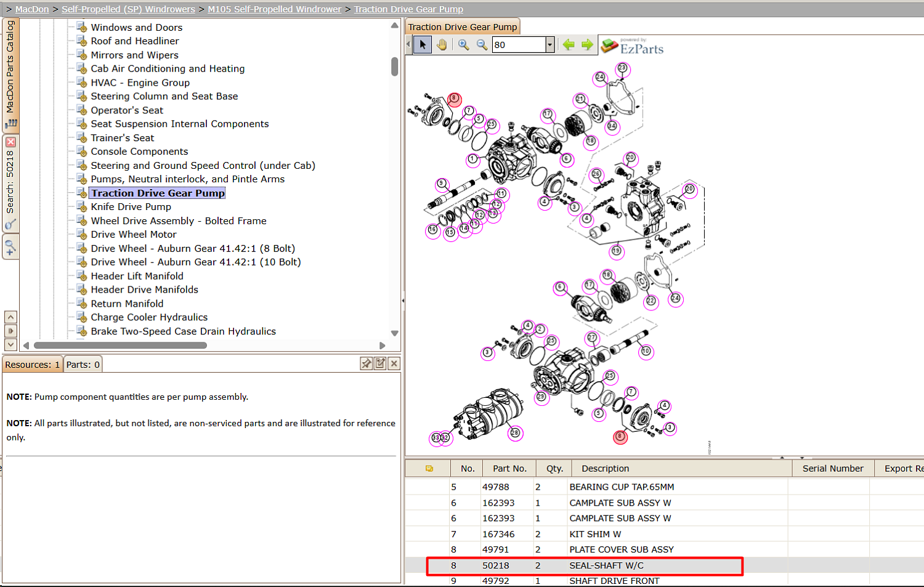Select the Traction Drive Gear Pump diagram tab
924x587 pixels.
point(463,26)
